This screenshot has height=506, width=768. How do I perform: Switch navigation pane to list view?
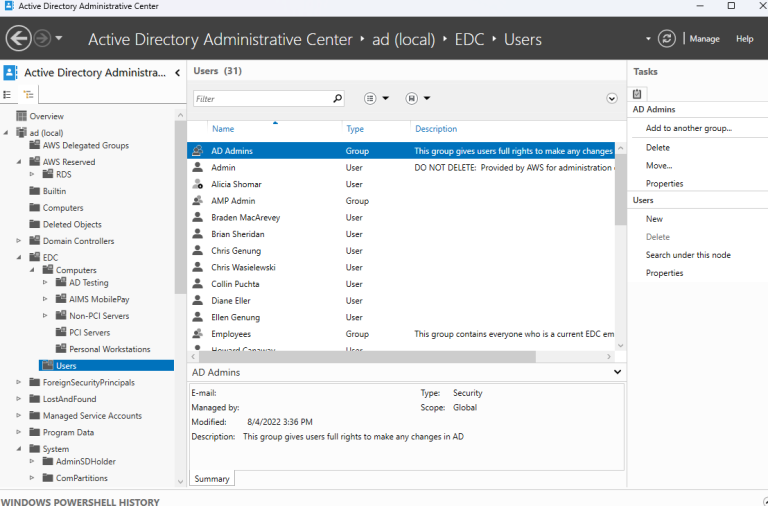[x=8, y=95]
